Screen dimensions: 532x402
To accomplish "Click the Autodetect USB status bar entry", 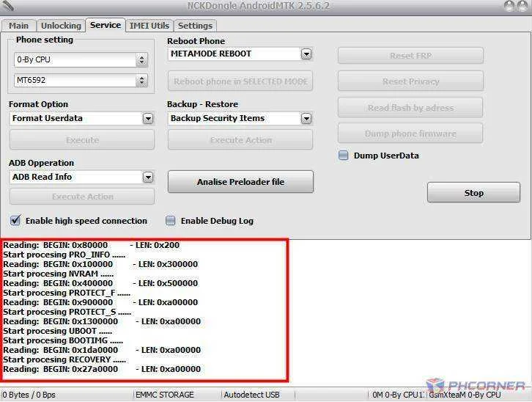I will click(251, 395).
